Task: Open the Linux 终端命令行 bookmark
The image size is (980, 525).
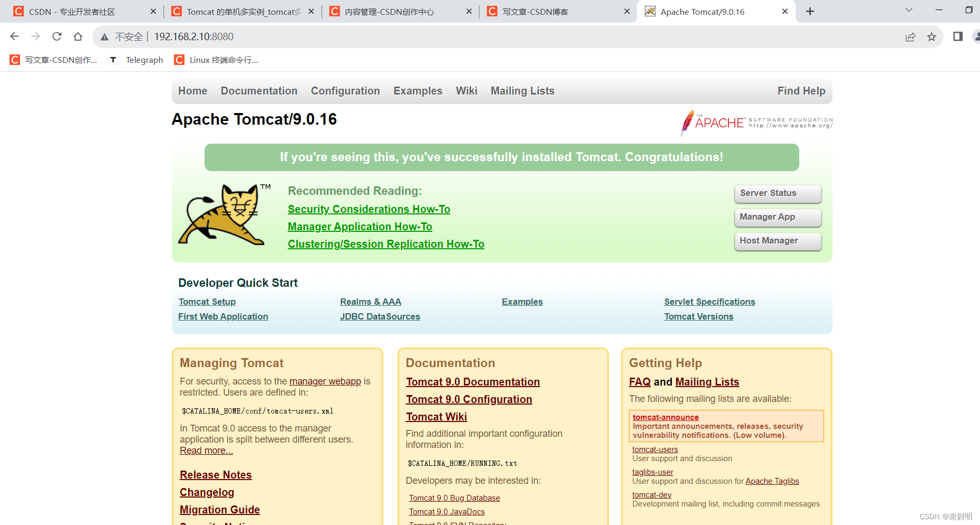Action: pos(216,60)
